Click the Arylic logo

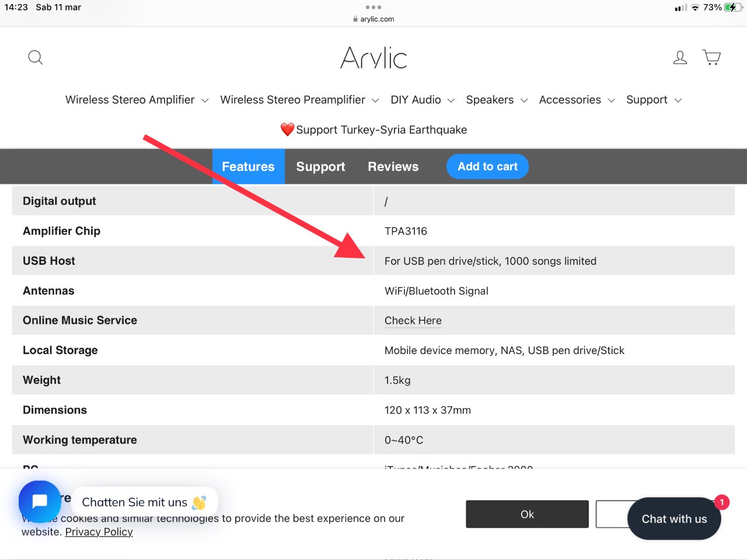tap(373, 58)
